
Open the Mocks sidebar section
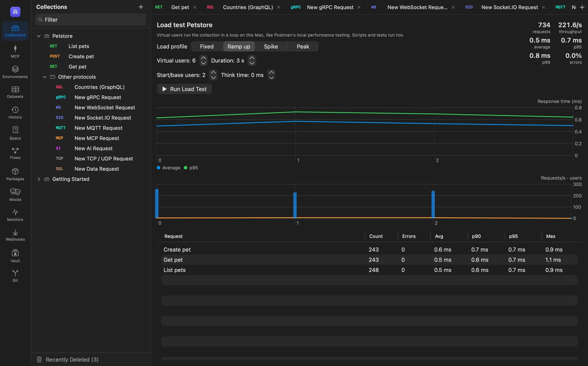[15, 195]
